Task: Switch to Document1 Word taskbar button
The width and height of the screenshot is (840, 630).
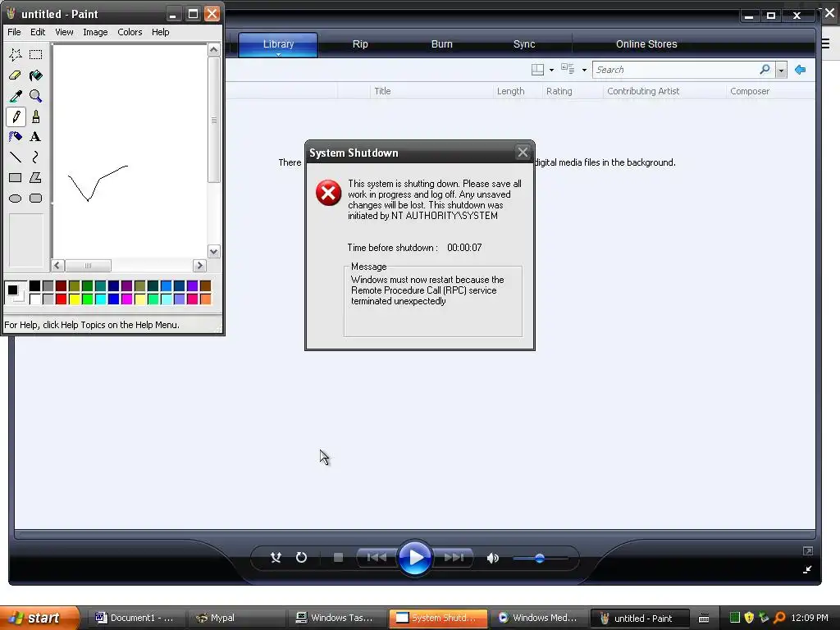Action: pos(136,618)
